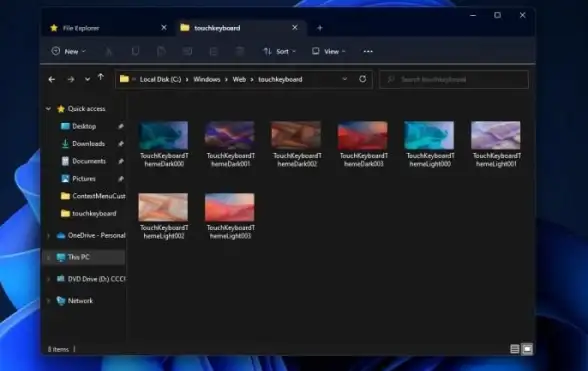Click the Rename icon in toolbar
Screen dimensions: 588x371
point(187,51)
